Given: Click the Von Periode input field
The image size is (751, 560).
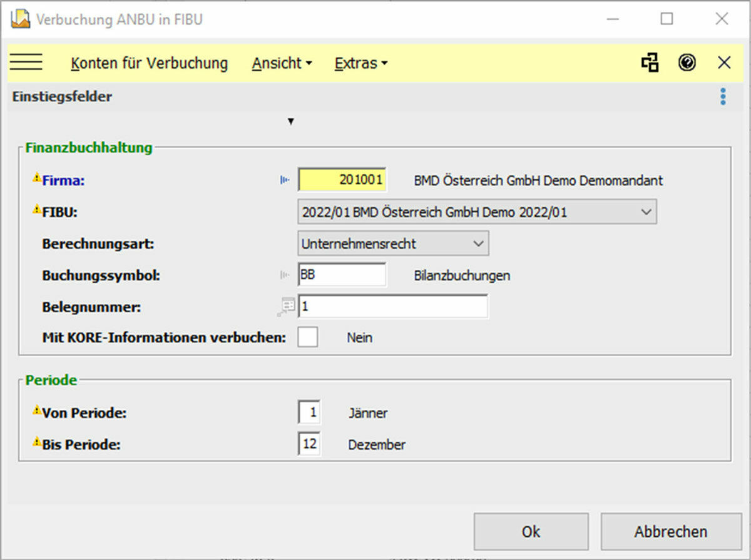Looking at the screenshot, I should click(309, 413).
